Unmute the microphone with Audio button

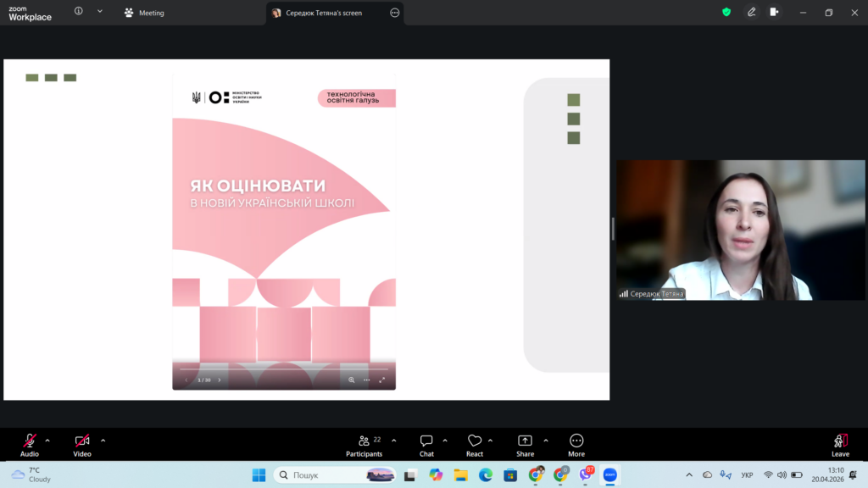coord(30,445)
